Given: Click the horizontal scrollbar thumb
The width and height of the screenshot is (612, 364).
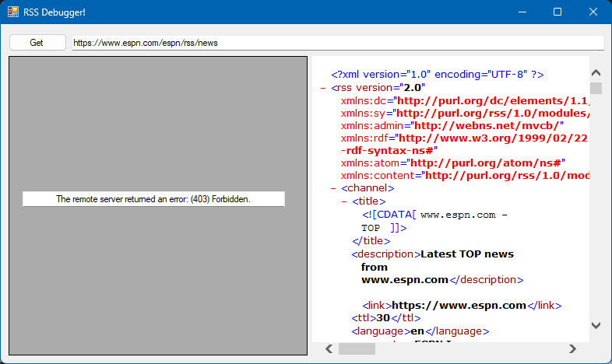Looking at the screenshot, I should pyautogui.click(x=357, y=348).
